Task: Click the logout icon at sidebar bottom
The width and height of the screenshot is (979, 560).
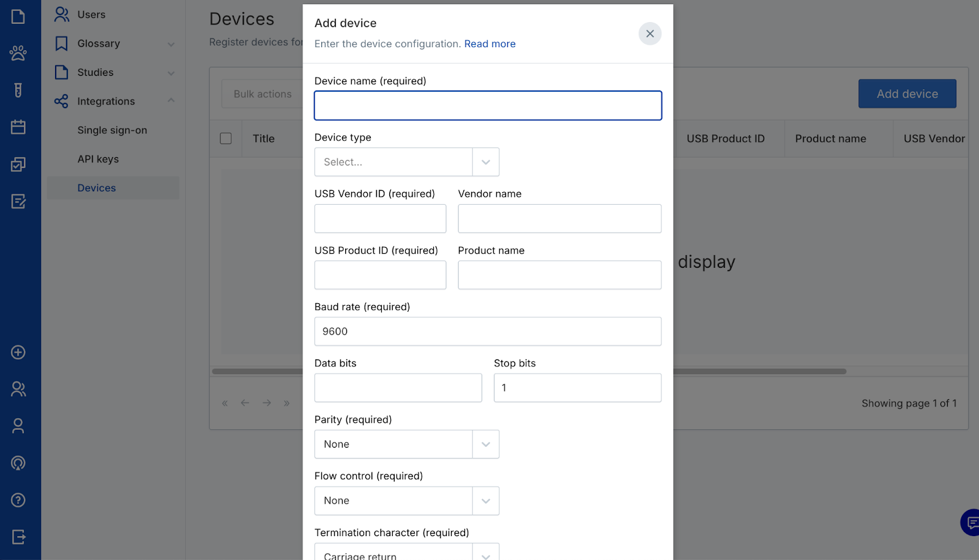Action: point(18,537)
